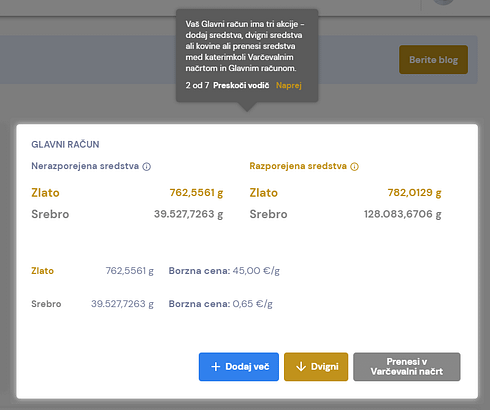Click the Dodaj več text label
Viewport: 490px width, 410px height.
[247, 367]
